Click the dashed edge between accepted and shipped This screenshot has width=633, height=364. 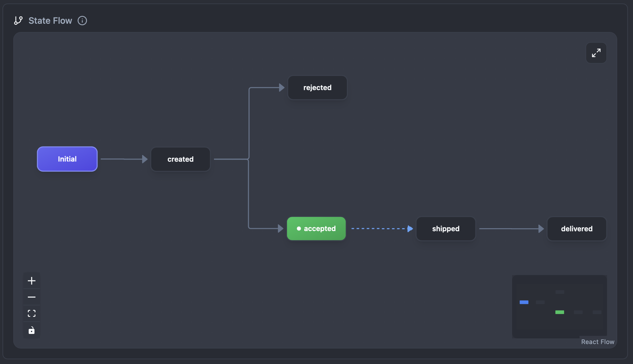pos(380,229)
